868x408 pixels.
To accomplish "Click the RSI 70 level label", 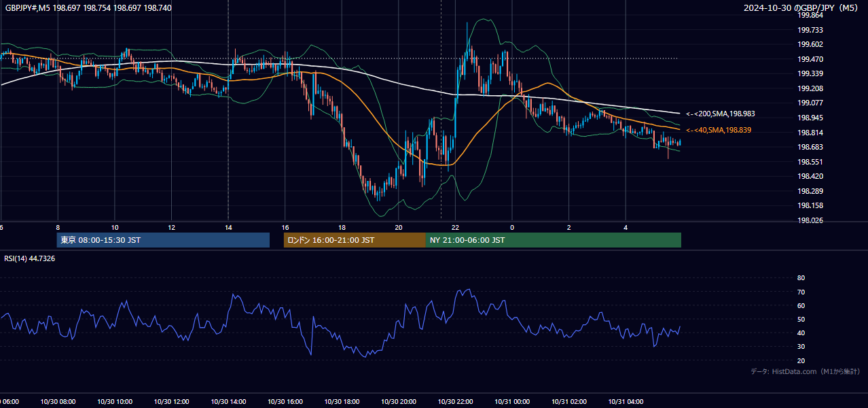I will 801,292.
